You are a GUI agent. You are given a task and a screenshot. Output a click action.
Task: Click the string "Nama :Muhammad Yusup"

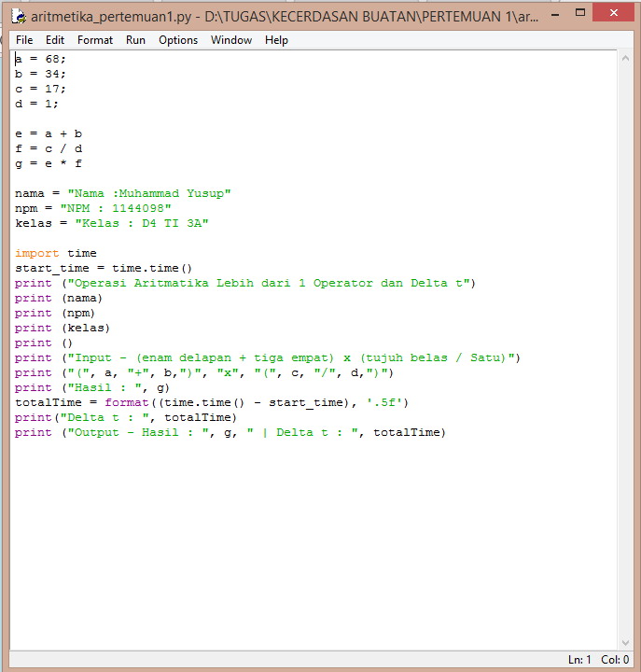(x=149, y=193)
